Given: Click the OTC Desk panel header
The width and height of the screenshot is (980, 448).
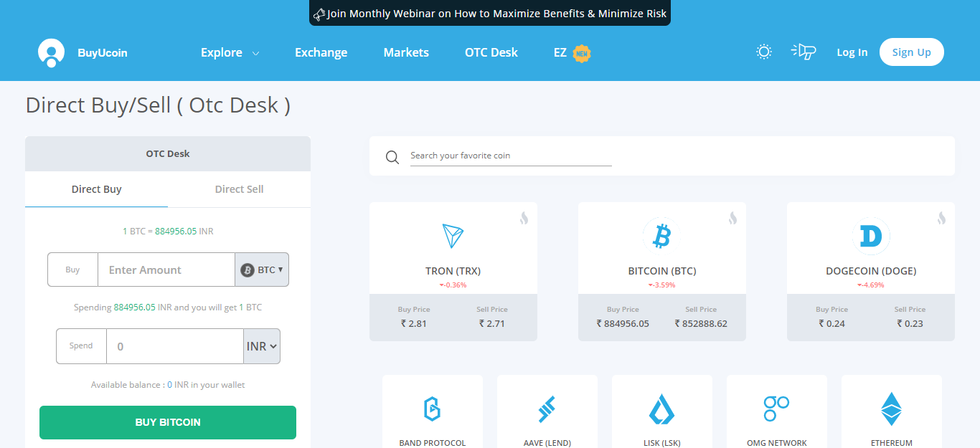Looking at the screenshot, I should 168,153.
